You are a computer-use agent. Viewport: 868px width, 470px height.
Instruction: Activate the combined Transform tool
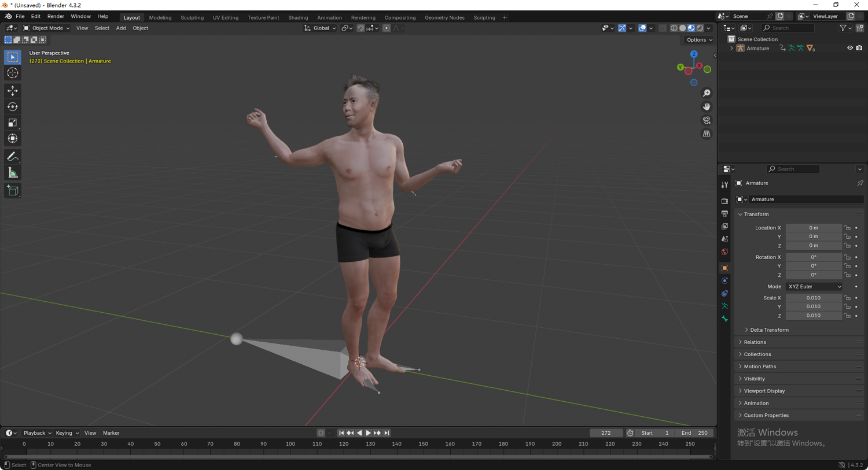pos(12,139)
